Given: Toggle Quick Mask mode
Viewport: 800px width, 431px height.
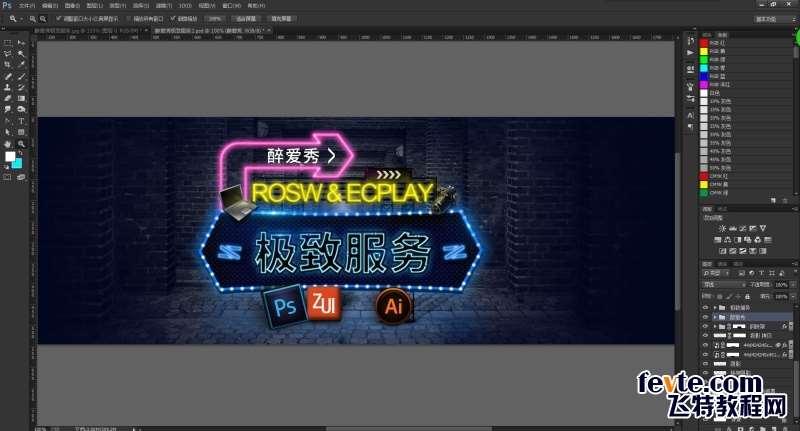Looking at the screenshot, I should (x=8, y=177).
